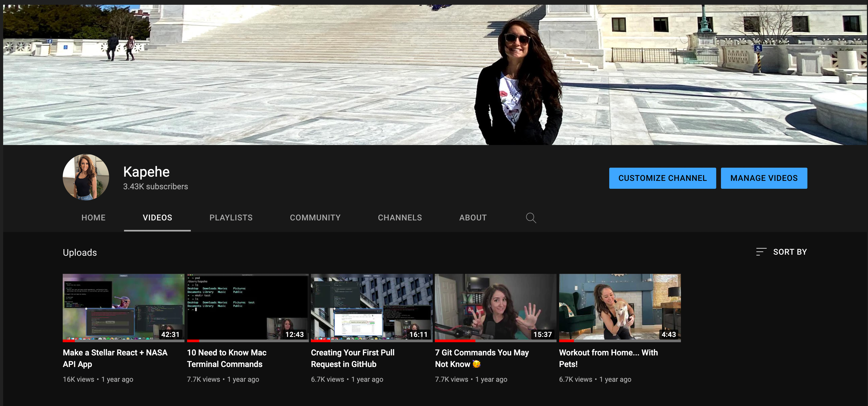Click the '3.43K subscribers' text
This screenshot has width=868, height=406.
coord(155,186)
